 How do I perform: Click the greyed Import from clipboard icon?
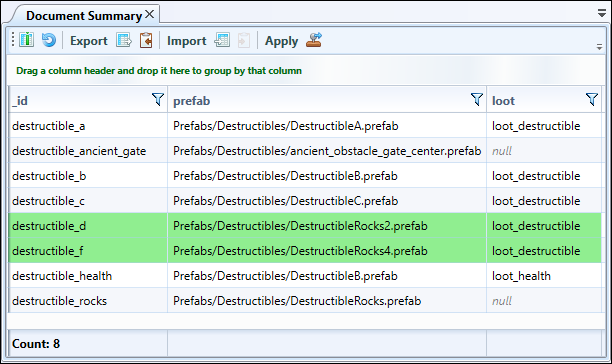click(244, 40)
